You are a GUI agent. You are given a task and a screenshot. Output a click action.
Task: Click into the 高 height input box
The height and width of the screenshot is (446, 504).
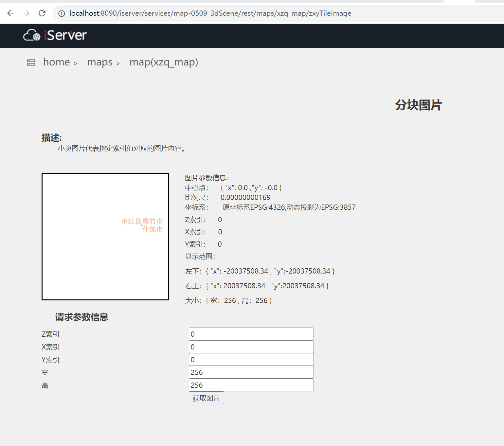pyautogui.click(x=251, y=385)
